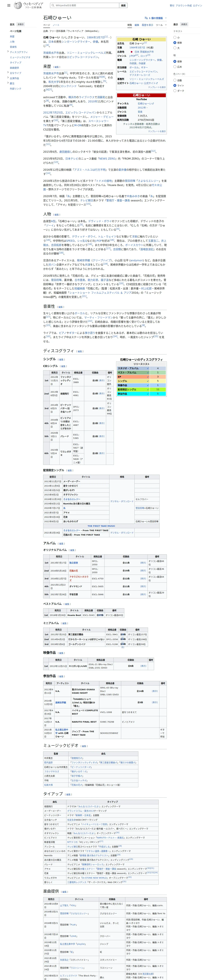Click the arrow icon in the EP row
Viewport: 210px width, 980px height.
(x=148, y=377)
